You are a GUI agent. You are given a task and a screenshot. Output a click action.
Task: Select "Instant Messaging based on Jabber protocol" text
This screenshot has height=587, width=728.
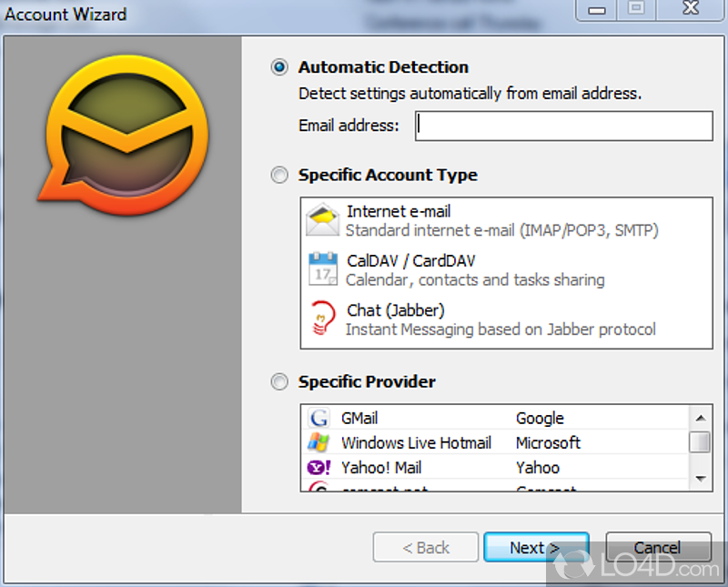(x=500, y=329)
